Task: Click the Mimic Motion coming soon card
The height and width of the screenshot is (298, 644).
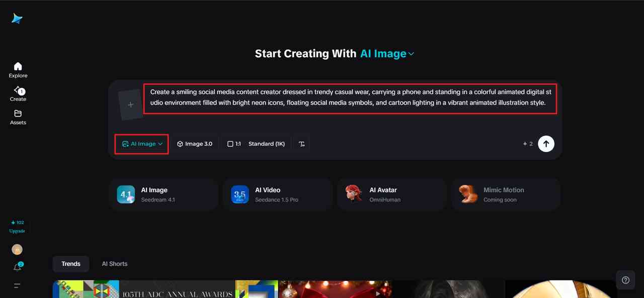Action: pyautogui.click(x=506, y=194)
